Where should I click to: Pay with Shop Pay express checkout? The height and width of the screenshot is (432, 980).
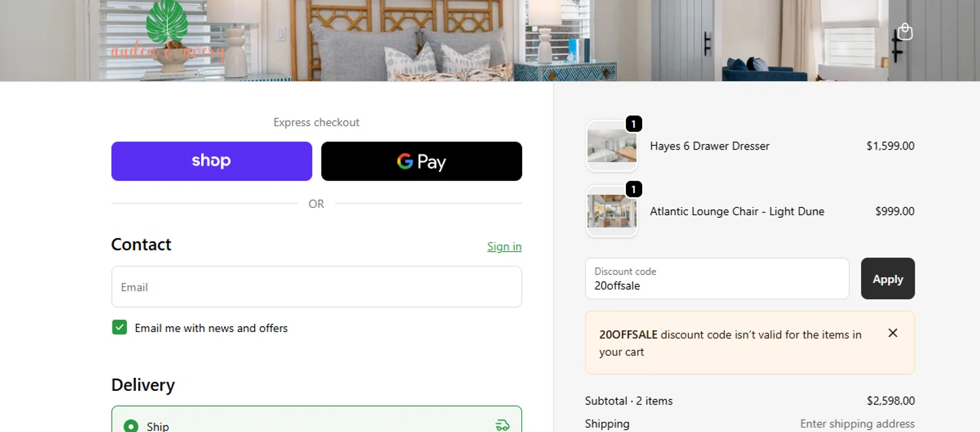pyautogui.click(x=212, y=161)
